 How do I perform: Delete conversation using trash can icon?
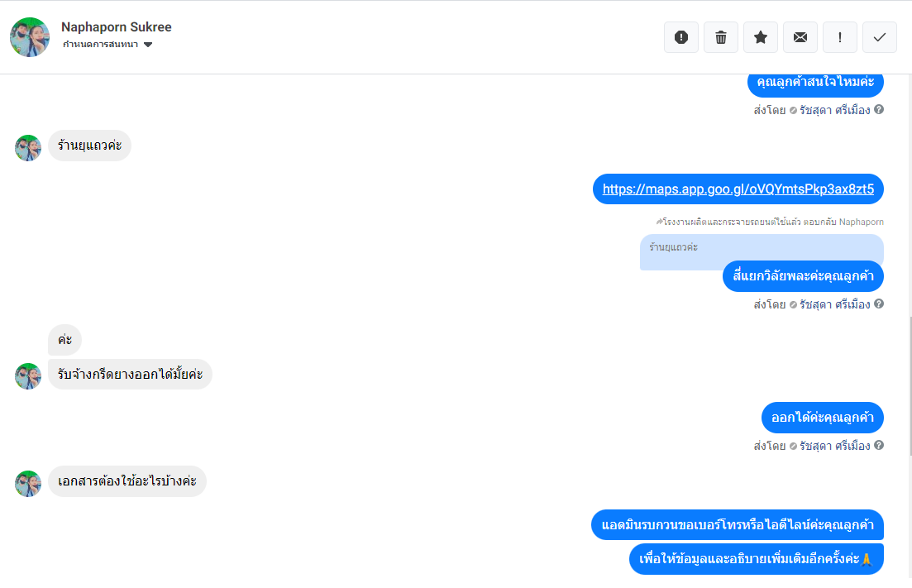(721, 37)
